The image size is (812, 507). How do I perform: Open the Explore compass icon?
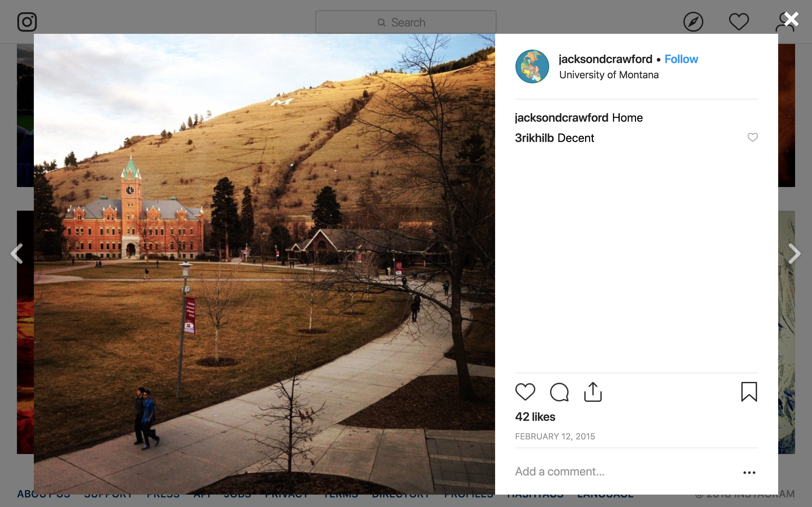click(693, 22)
